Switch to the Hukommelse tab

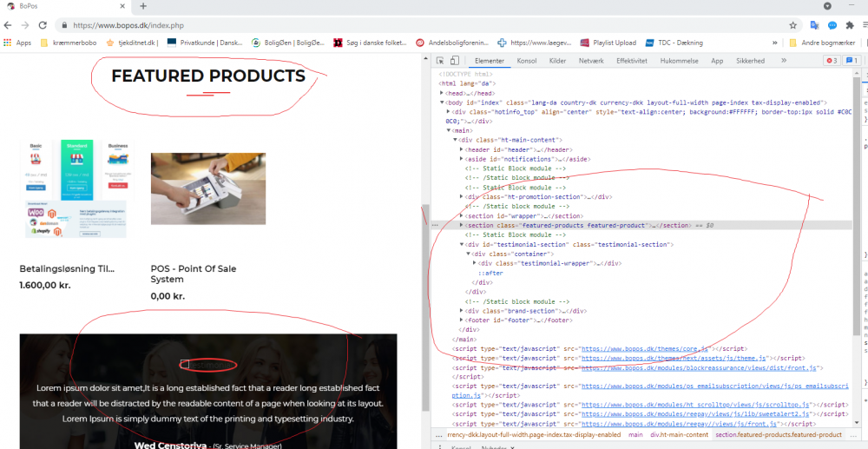(679, 61)
